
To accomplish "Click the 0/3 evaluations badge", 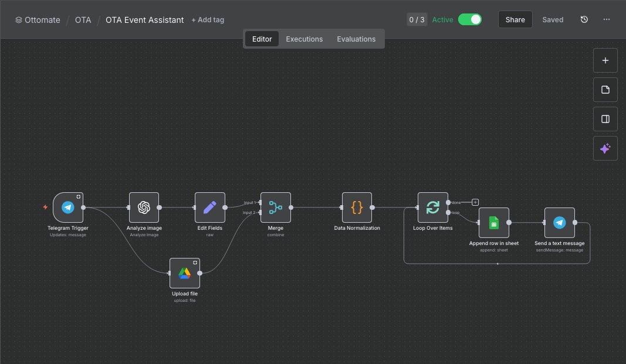I will click(417, 19).
